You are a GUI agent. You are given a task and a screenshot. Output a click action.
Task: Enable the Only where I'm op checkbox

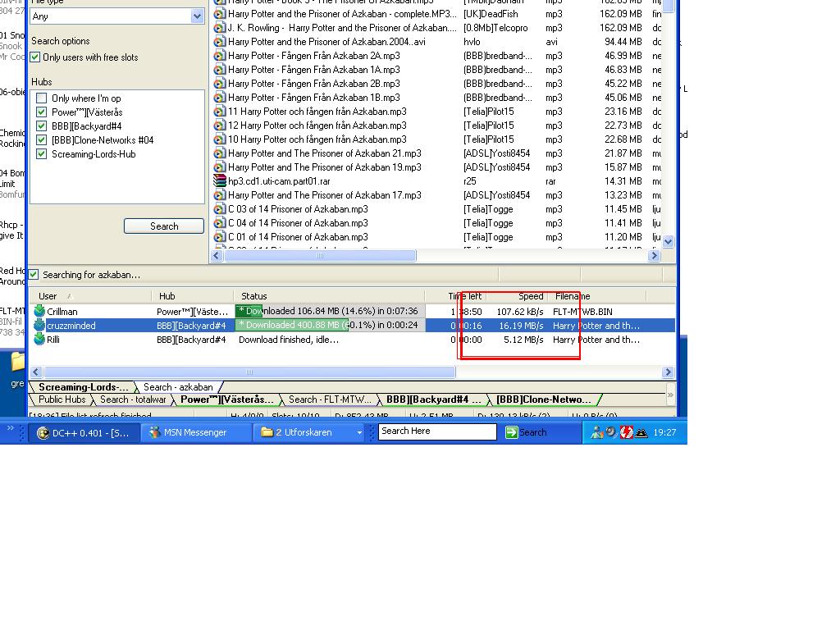41,98
